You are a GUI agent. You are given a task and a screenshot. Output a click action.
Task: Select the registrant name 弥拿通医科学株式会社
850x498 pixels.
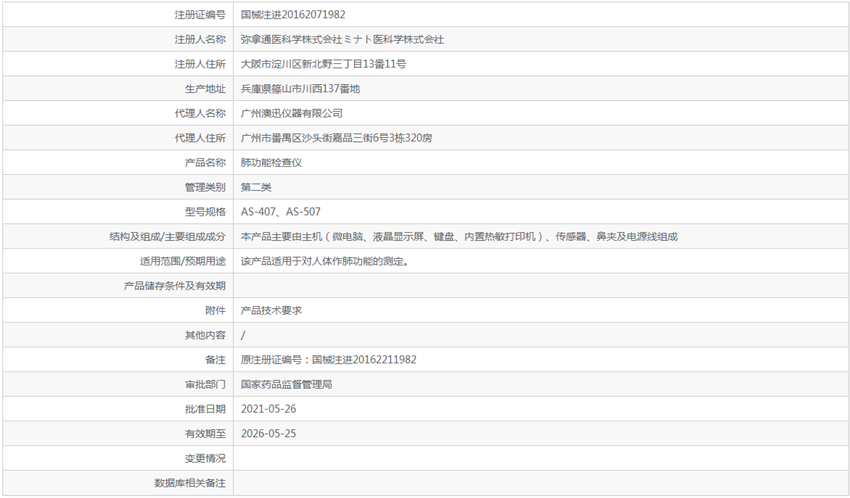[x=292, y=40]
